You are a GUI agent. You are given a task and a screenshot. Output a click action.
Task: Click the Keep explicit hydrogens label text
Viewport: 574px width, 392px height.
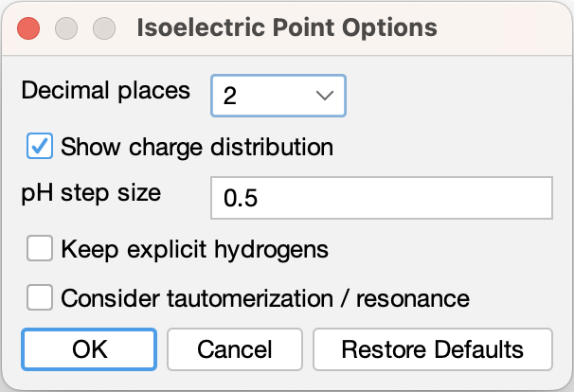[194, 249]
